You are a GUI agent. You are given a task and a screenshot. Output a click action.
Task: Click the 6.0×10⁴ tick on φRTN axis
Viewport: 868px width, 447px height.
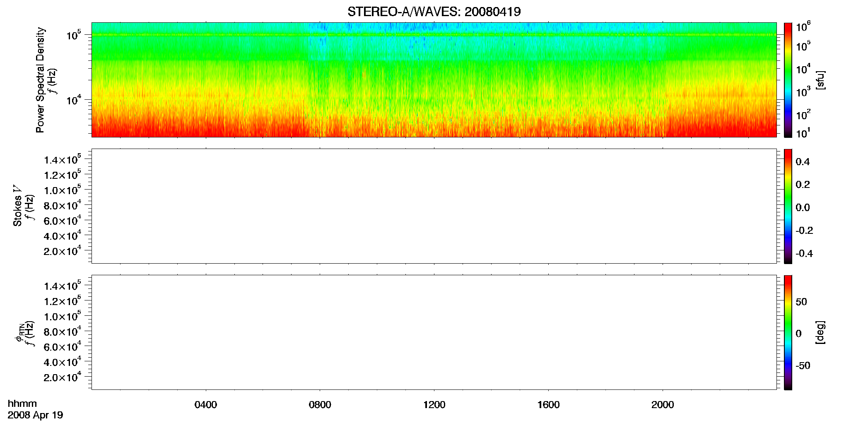[x=63, y=346]
